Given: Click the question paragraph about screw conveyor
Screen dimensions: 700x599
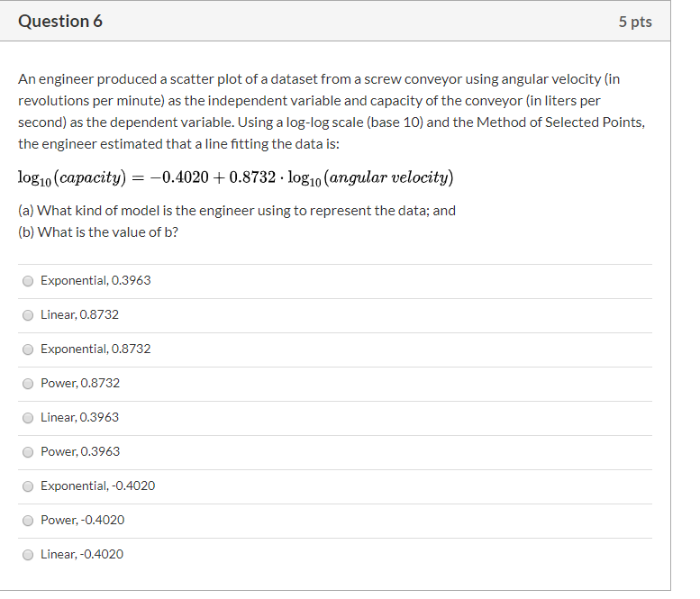Looking at the screenshot, I should [332, 112].
